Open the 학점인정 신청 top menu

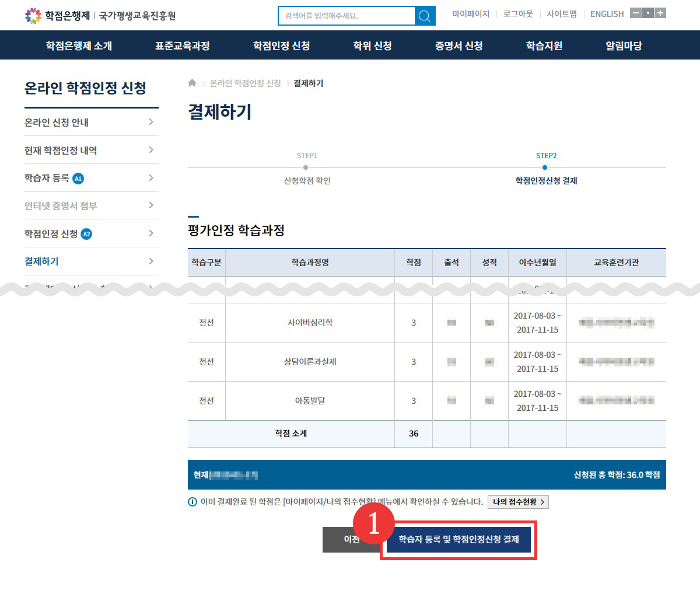click(281, 46)
